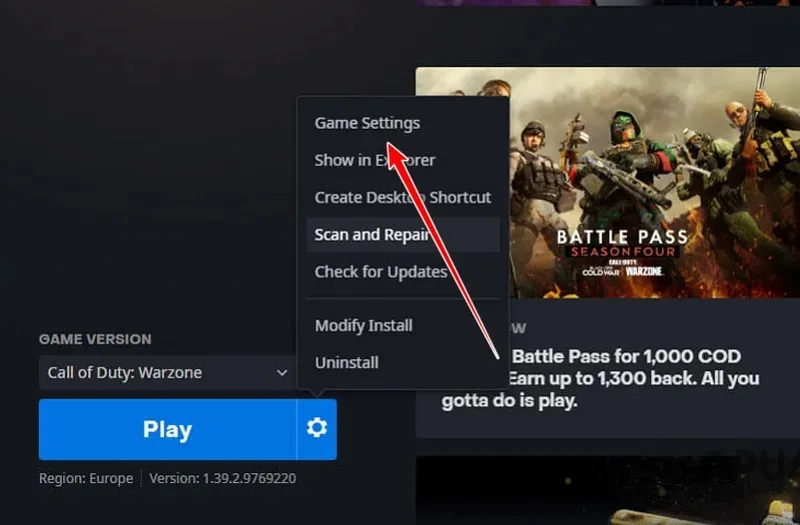The image size is (800, 525).
Task: Select Modify Install option
Action: coord(364,326)
